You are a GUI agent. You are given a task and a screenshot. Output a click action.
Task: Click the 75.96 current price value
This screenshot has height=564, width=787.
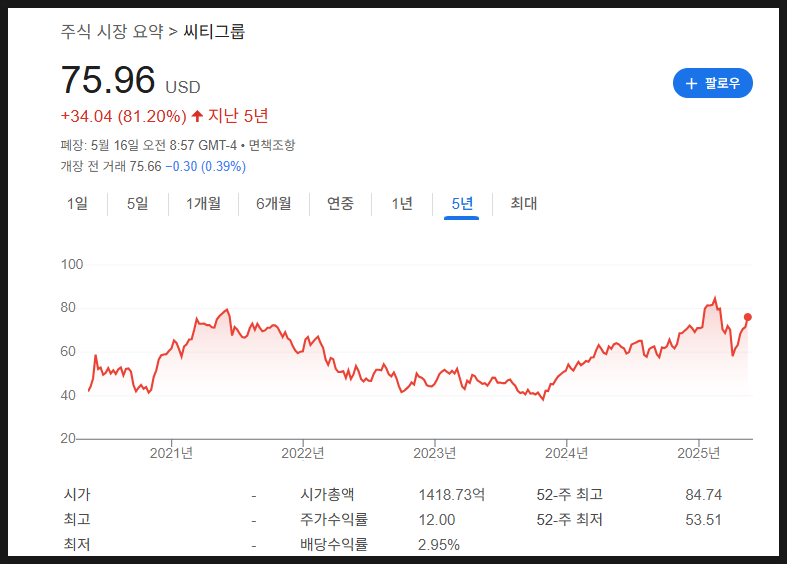(x=108, y=80)
